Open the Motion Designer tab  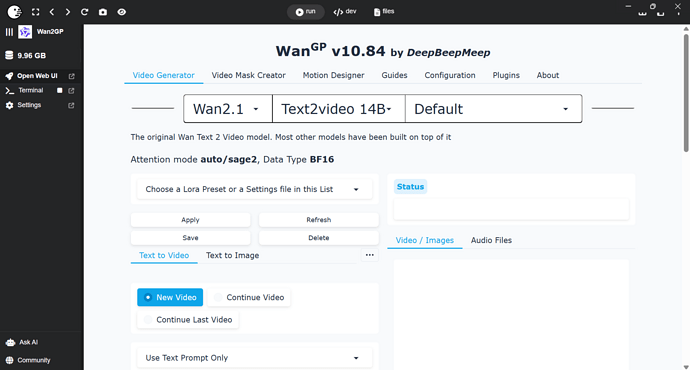pyautogui.click(x=334, y=75)
